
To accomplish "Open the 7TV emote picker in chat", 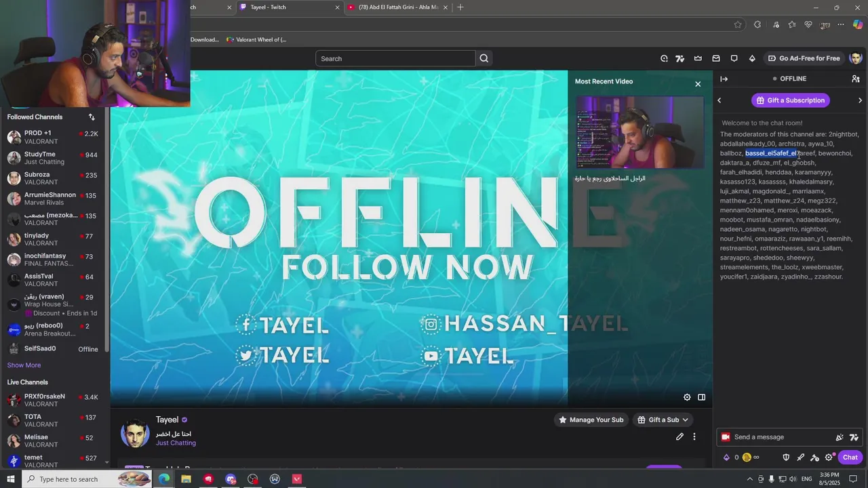I will 854,437.
